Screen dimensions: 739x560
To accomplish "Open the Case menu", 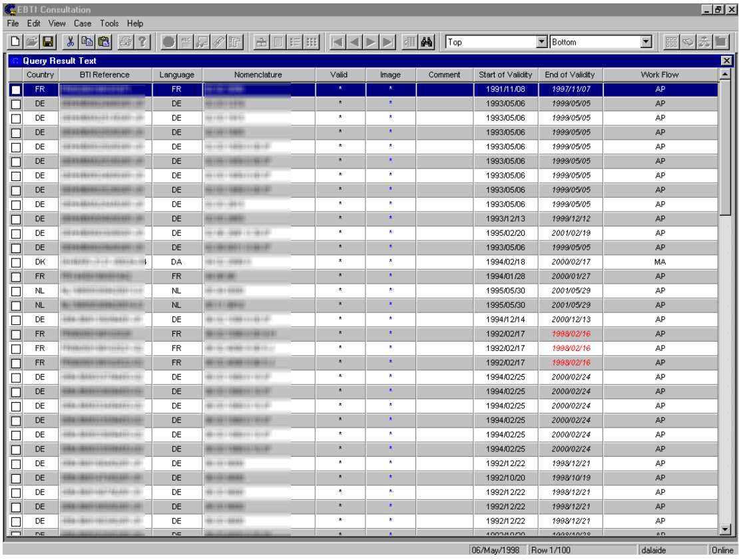I will point(83,23).
